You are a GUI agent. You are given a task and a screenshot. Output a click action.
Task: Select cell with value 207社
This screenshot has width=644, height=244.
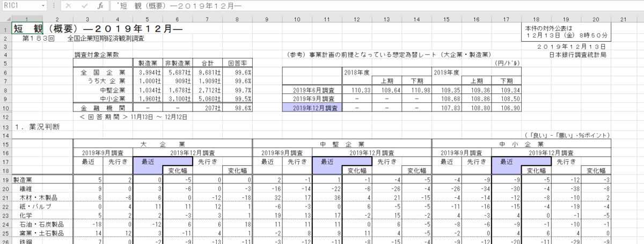207,108
